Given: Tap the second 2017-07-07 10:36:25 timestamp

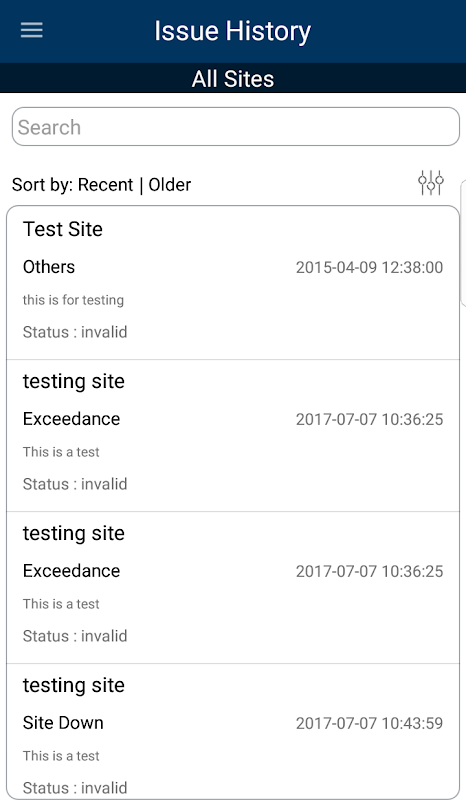Looking at the screenshot, I should pos(370,571).
